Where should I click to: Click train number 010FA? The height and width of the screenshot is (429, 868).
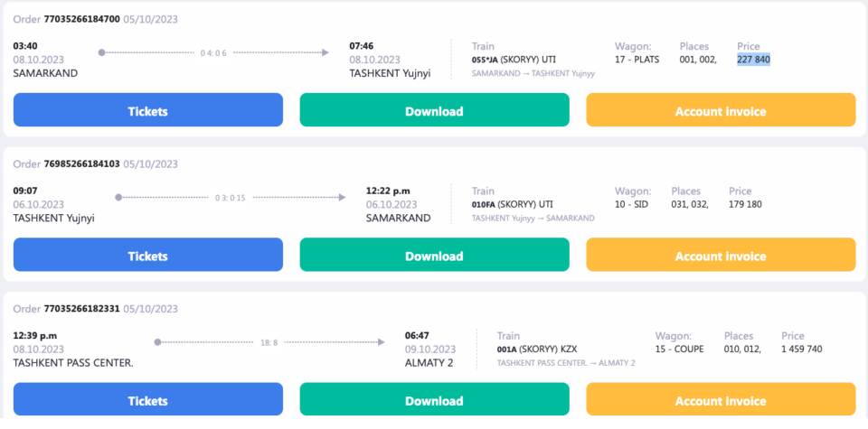click(x=484, y=204)
